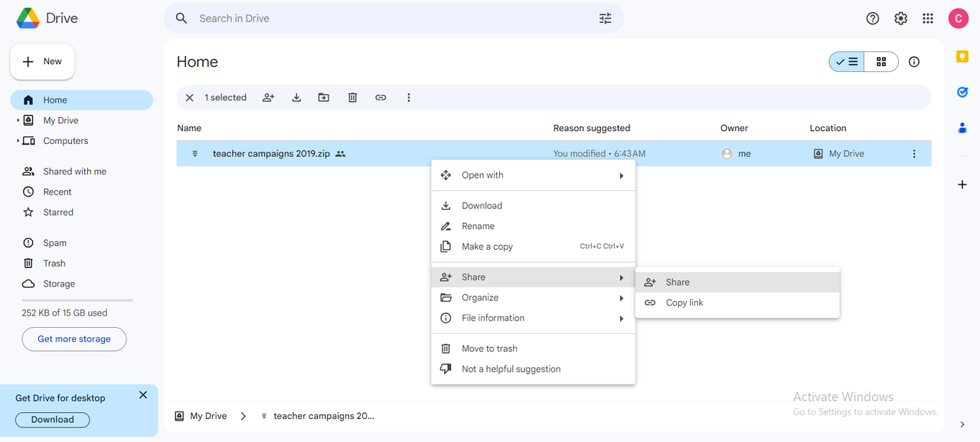Open Contacts side panel icon
Image resolution: width=980 pixels, height=442 pixels.
point(962,128)
